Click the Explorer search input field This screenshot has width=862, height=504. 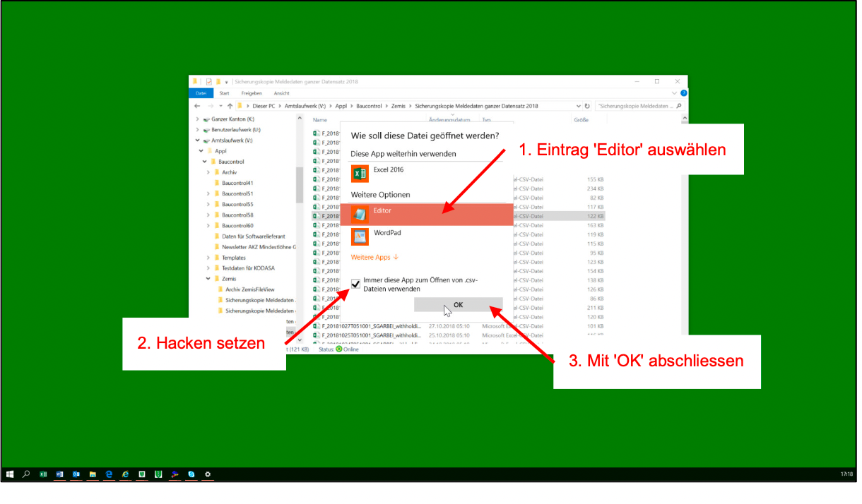click(636, 106)
